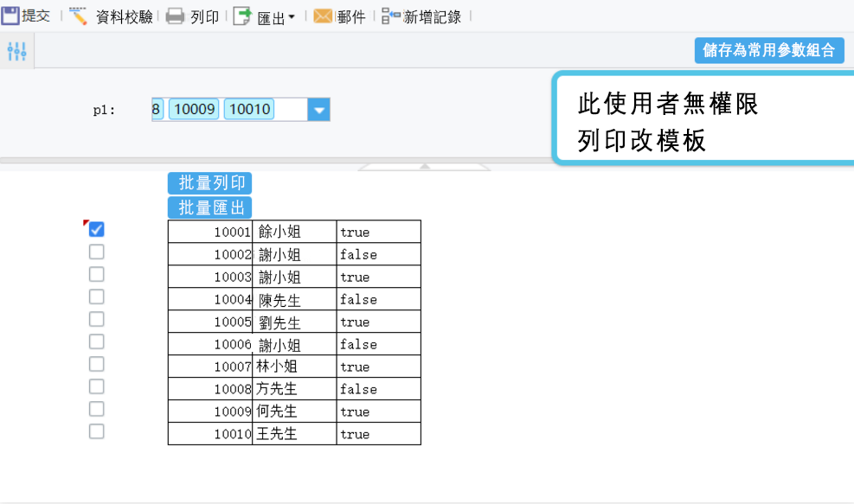This screenshot has height=504, width=854.
Task: Collapse the parameter pane with the triangle handle
Action: [425, 166]
